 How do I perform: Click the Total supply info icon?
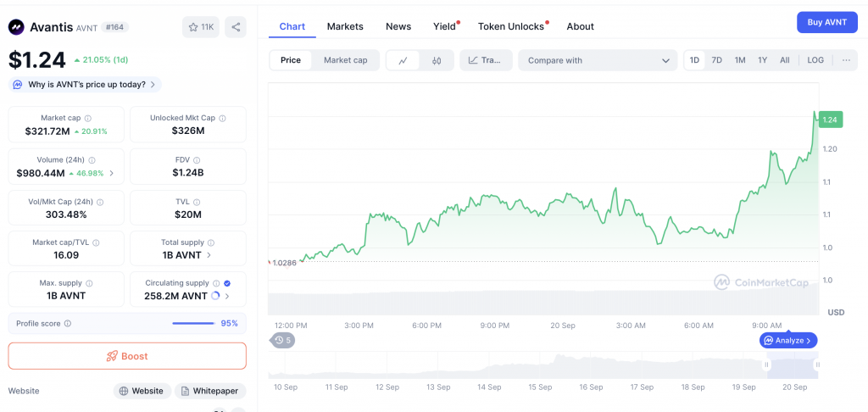pos(211,242)
